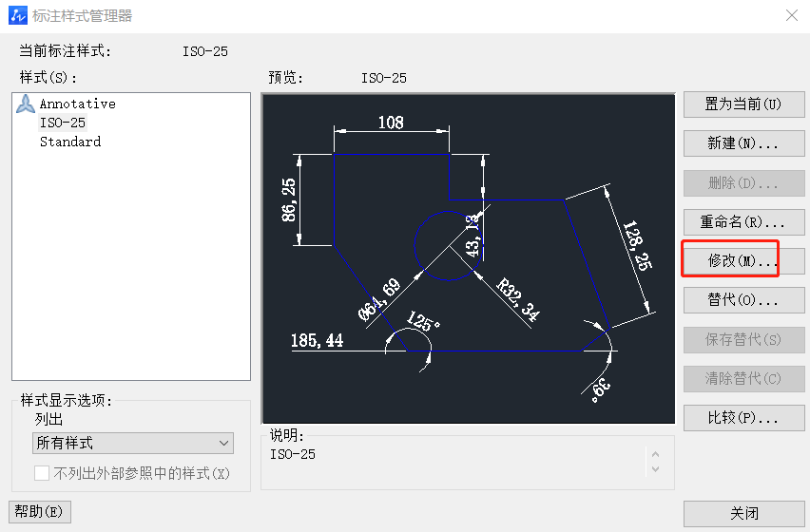Screen dimensions: 810x532
Task: Click 重命名(R)... button
Action: tap(743, 222)
